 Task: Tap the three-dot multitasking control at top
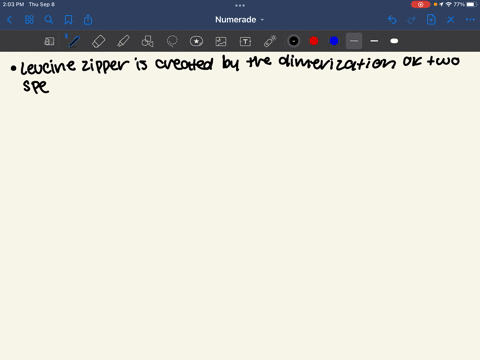(x=240, y=5)
